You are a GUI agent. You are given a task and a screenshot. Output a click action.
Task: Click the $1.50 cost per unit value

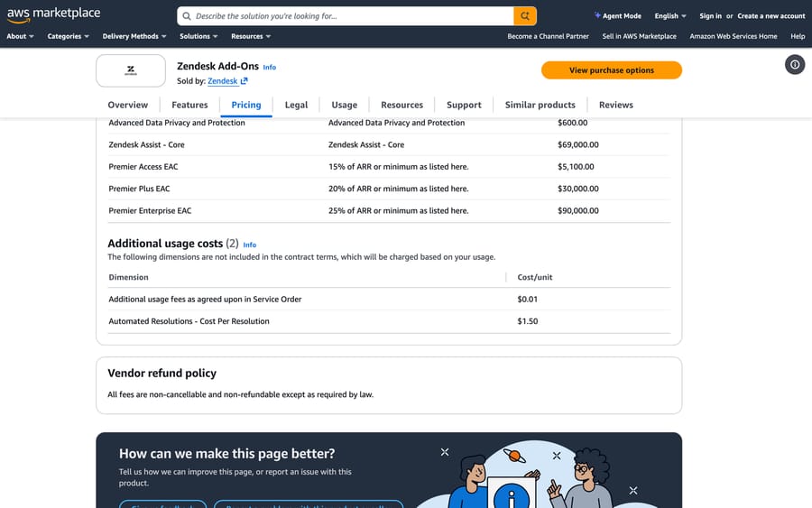(528, 321)
